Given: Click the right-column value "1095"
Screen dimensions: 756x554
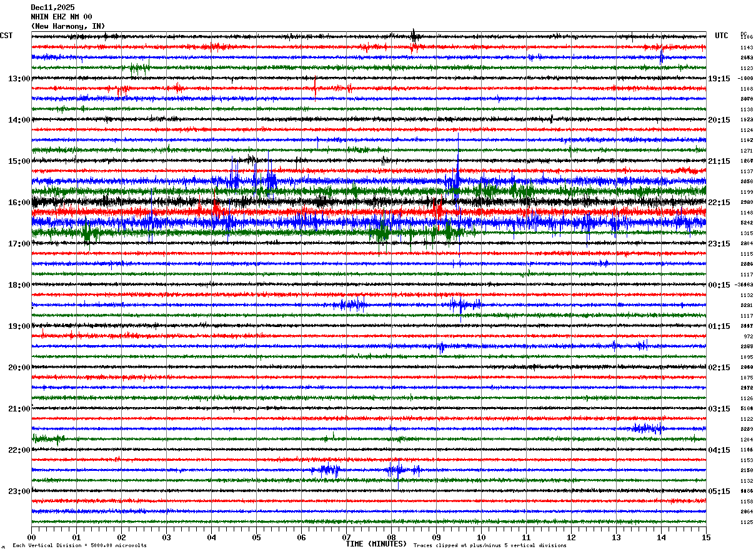Looking at the screenshot, I should pyautogui.click(x=747, y=357).
